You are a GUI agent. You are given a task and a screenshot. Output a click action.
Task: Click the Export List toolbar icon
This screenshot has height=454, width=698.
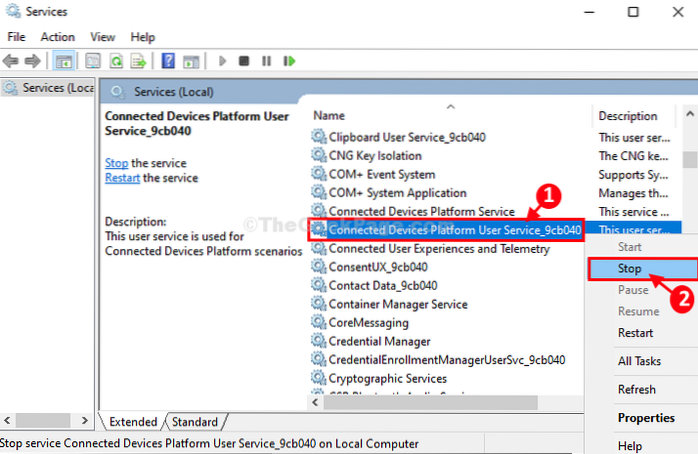click(x=140, y=61)
